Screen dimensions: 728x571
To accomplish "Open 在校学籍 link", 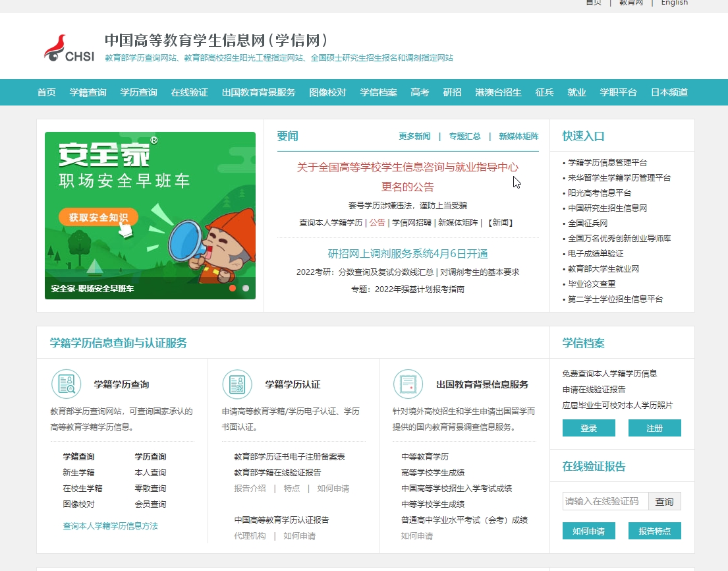I will coord(82,489).
